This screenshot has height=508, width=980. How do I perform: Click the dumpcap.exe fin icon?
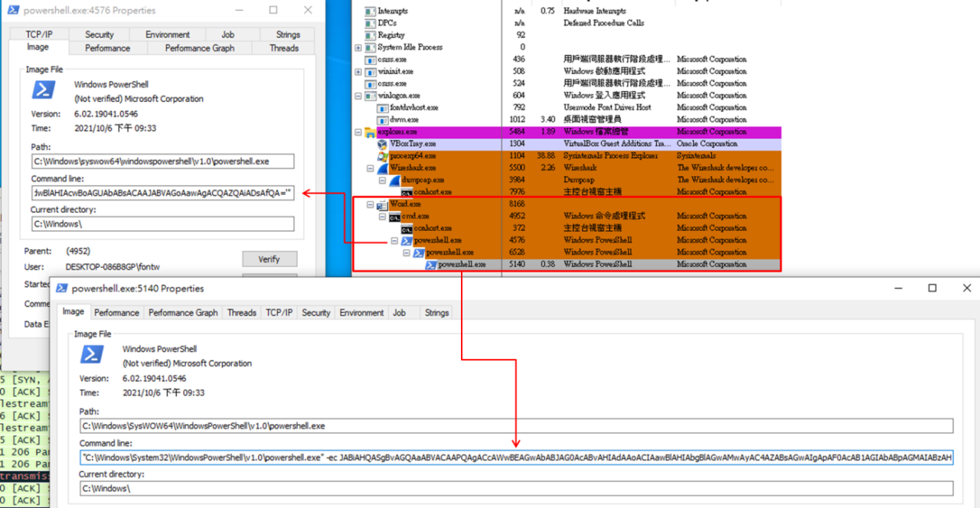pos(395,180)
